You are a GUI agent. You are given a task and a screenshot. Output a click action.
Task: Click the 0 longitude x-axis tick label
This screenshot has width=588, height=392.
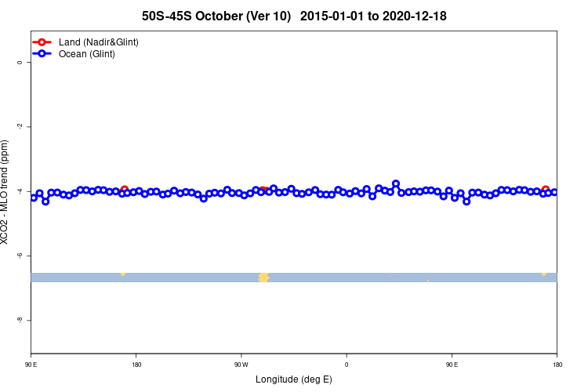(347, 365)
